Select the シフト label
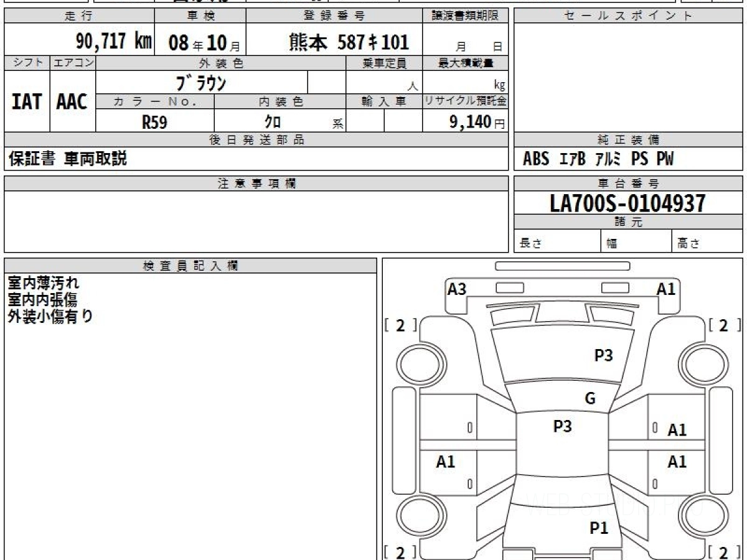747x560 pixels. 27,63
